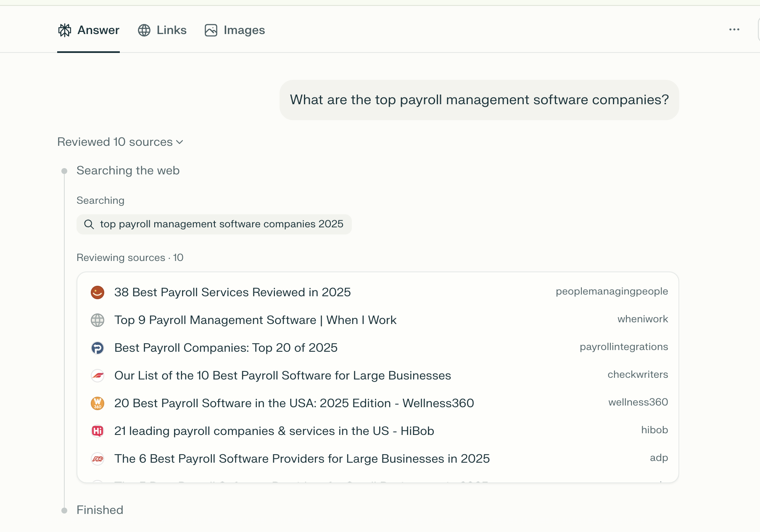Click the Reviewing sources · 10 label

130,258
